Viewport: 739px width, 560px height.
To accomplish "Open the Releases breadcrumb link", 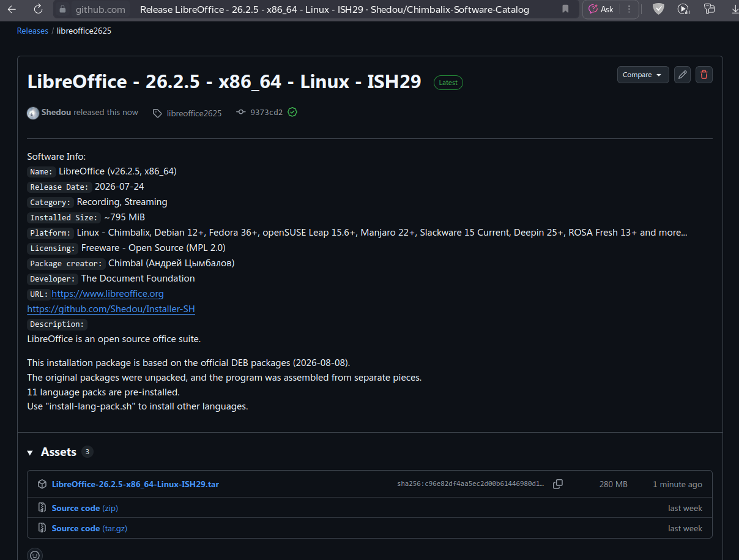I will tap(32, 31).
